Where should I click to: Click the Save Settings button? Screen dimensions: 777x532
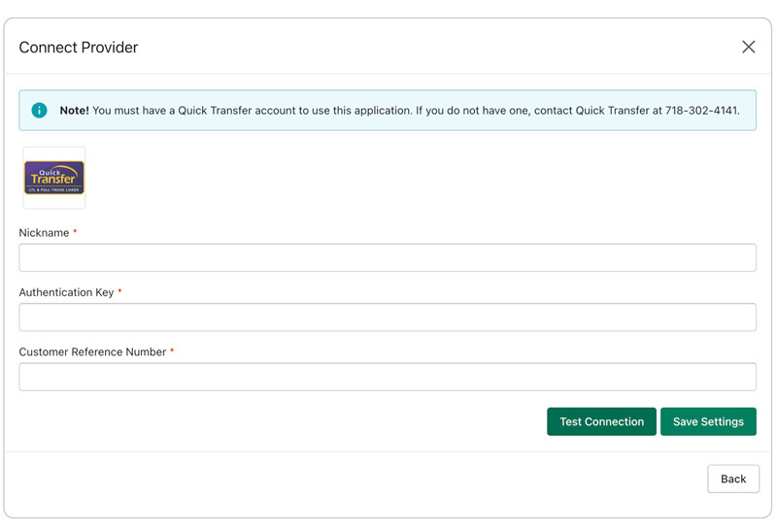tap(708, 421)
